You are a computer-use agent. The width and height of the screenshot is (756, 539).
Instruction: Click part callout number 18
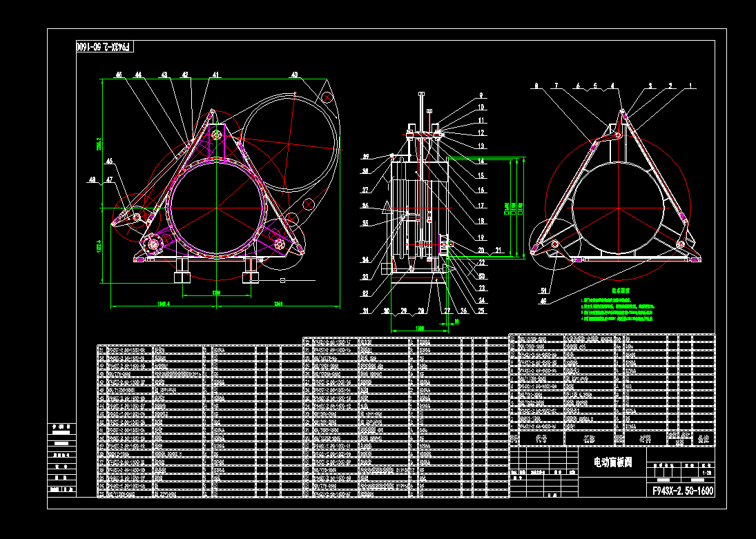pos(481,222)
